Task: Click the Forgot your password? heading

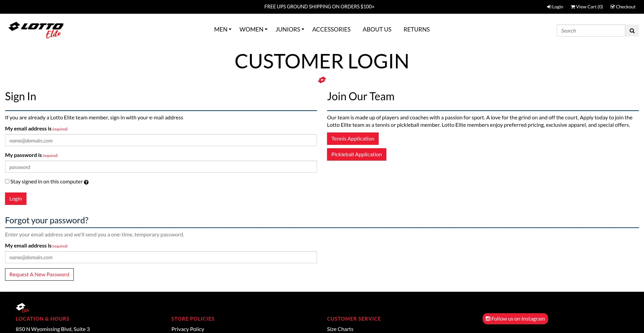Action: [x=47, y=220]
